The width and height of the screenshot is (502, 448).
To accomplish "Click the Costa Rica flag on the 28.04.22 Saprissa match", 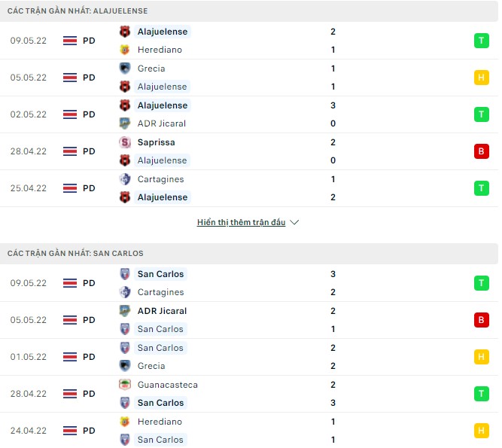I will pos(70,151).
